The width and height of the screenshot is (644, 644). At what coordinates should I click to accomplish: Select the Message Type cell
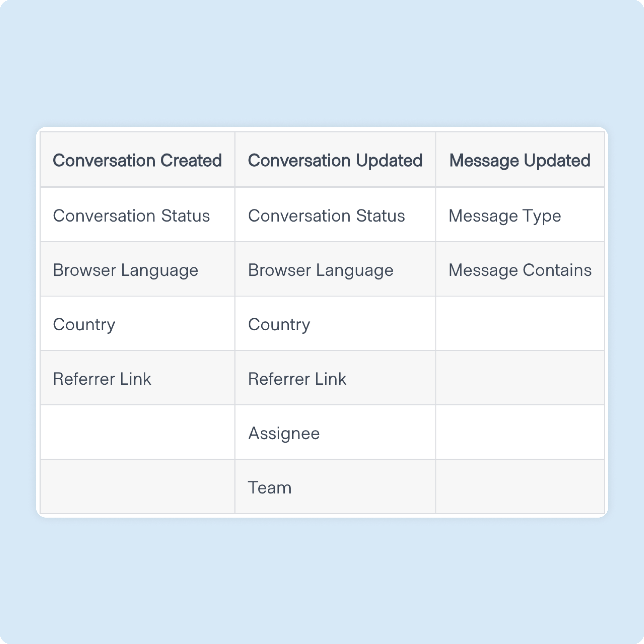(505, 216)
